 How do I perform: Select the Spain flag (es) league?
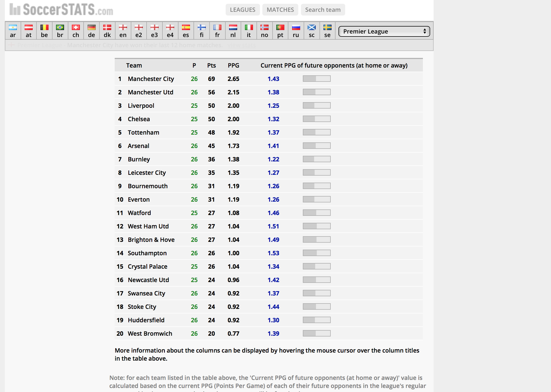click(186, 31)
